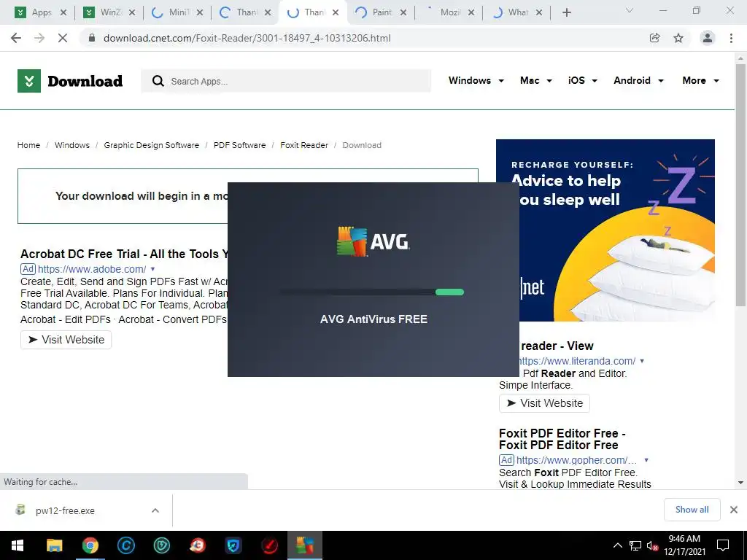Click the search magnifier icon
The image size is (747, 560).
(x=158, y=81)
